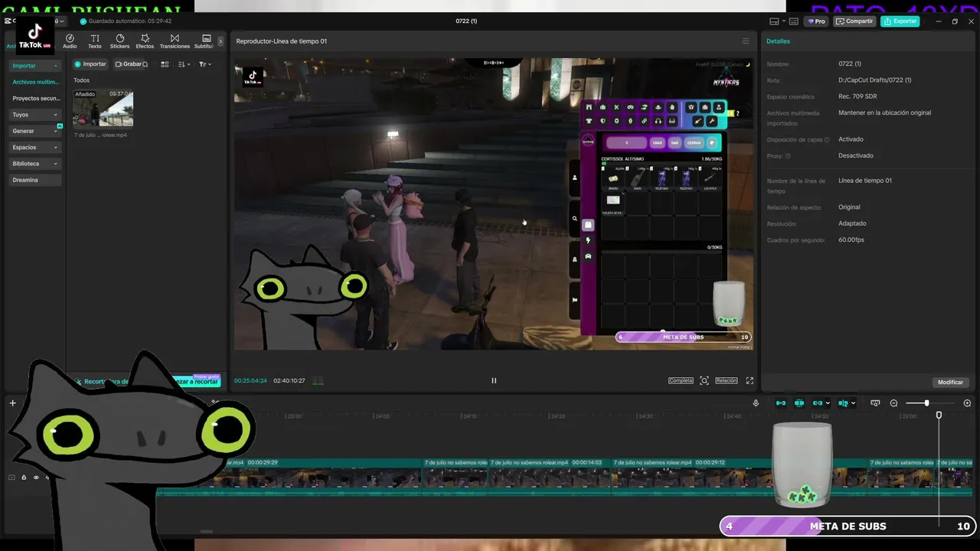The image size is (980, 551).
Task: Record voiceover with microphone icon
Action: click(756, 403)
